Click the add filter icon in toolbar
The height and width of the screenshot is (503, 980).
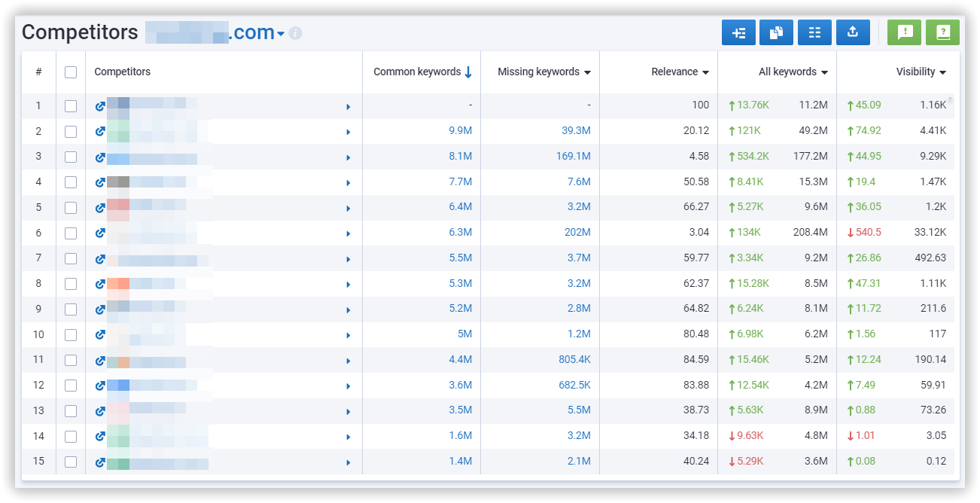click(x=738, y=32)
